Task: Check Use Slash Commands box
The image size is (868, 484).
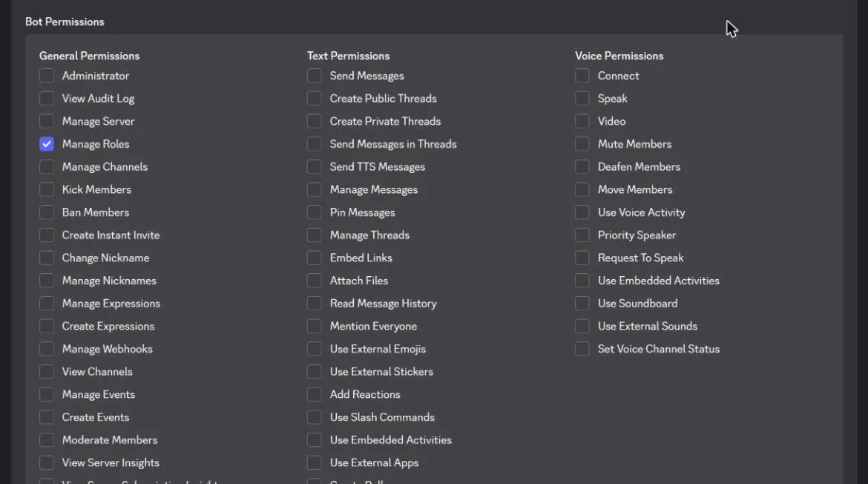Action: (x=314, y=417)
